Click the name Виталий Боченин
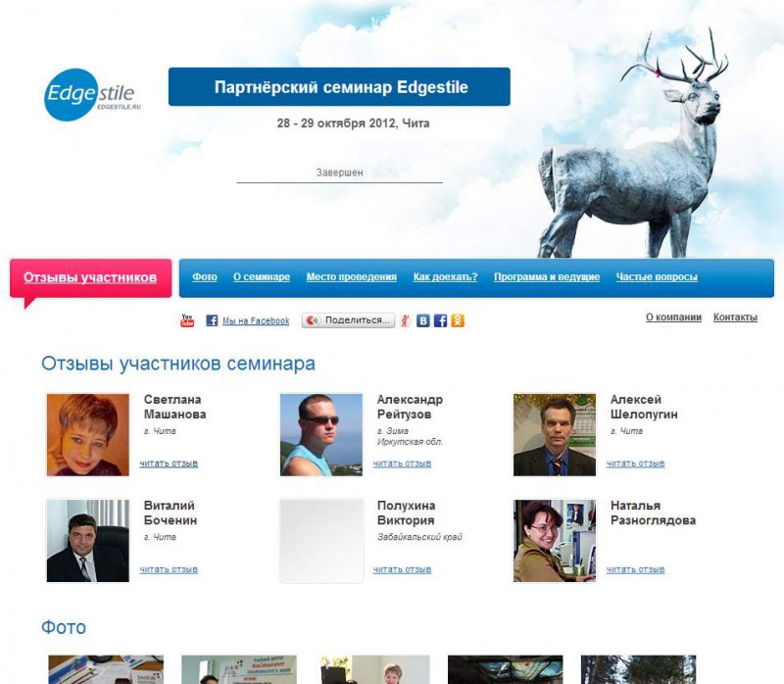The height and width of the screenshot is (684, 784). [170, 513]
